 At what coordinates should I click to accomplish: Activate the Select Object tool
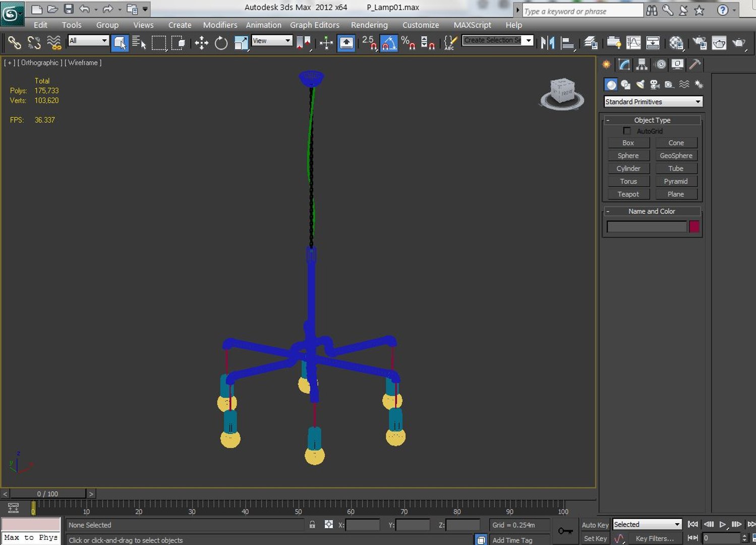pos(120,43)
